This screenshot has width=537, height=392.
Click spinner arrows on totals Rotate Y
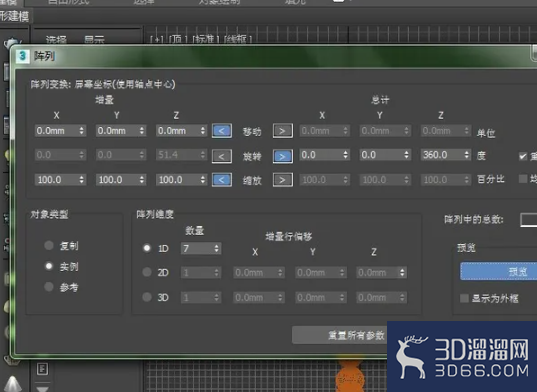(406, 155)
